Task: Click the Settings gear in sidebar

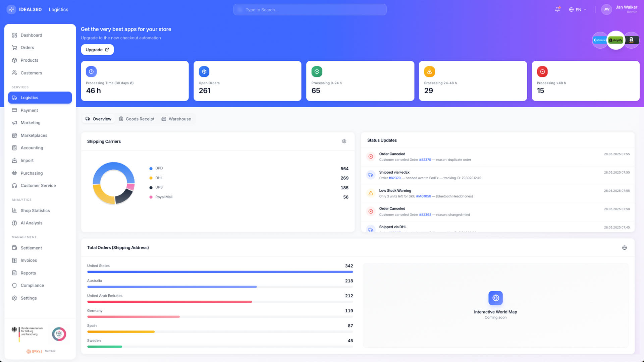Action: pos(14,298)
